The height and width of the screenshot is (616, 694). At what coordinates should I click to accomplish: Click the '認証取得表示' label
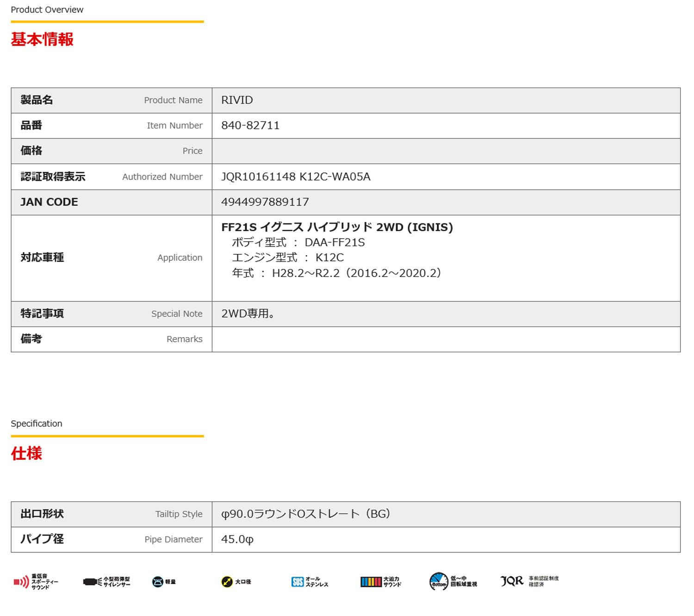coord(53,177)
